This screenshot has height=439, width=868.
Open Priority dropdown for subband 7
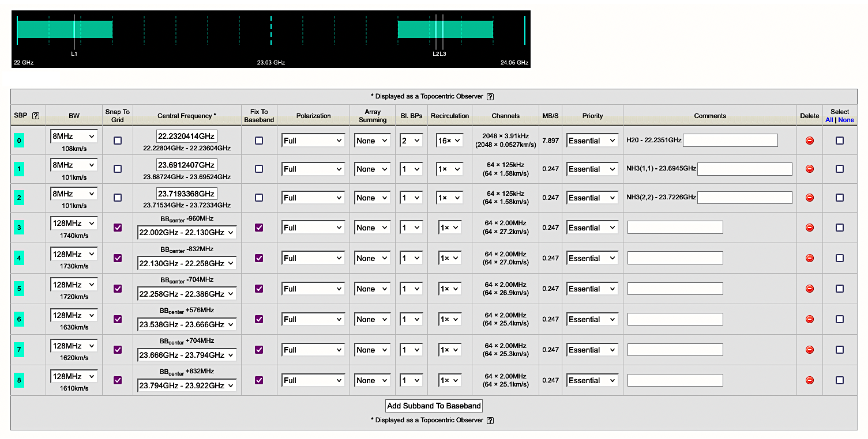click(x=592, y=350)
